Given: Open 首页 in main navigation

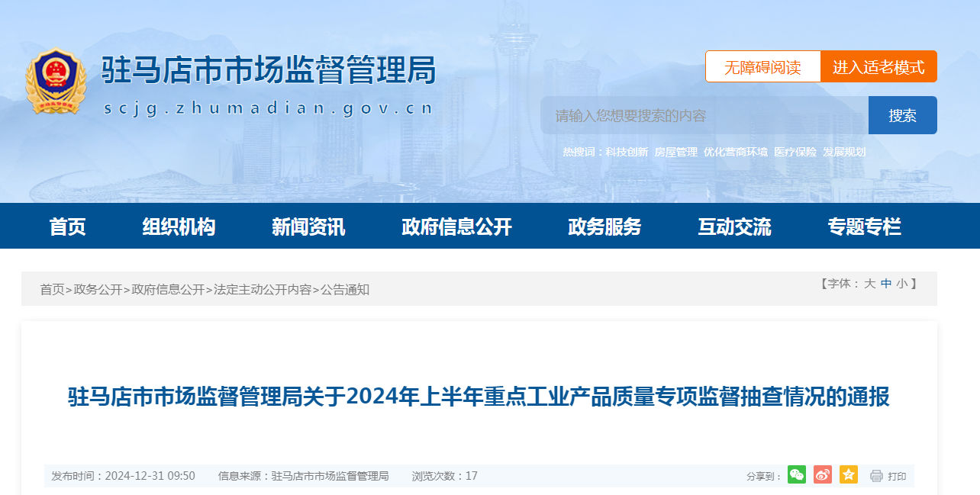Looking at the screenshot, I should pyautogui.click(x=67, y=227).
